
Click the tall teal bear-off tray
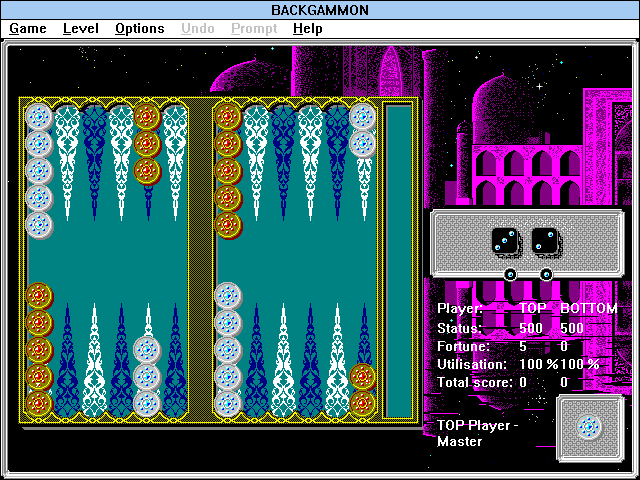point(398,261)
